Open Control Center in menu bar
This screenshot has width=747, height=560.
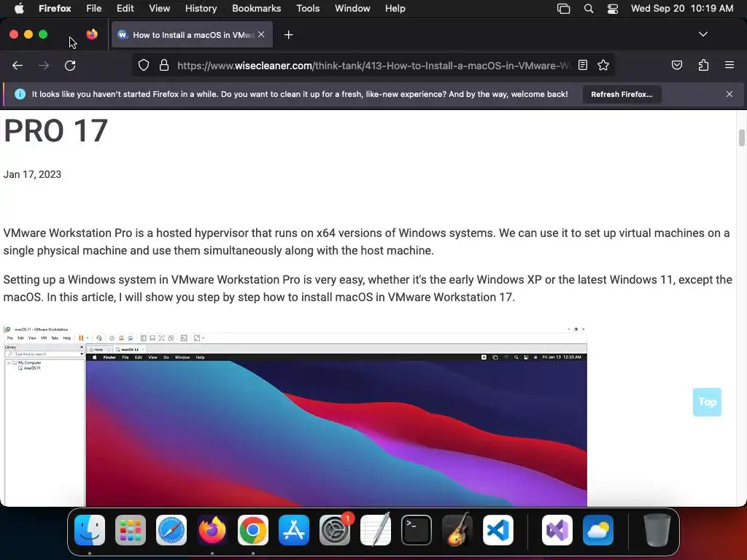(613, 8)
